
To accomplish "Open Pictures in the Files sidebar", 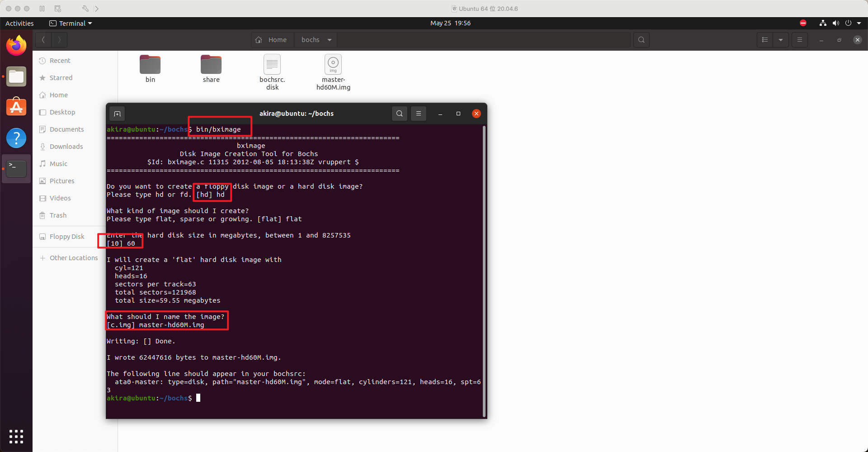I will tap(62, 181).
